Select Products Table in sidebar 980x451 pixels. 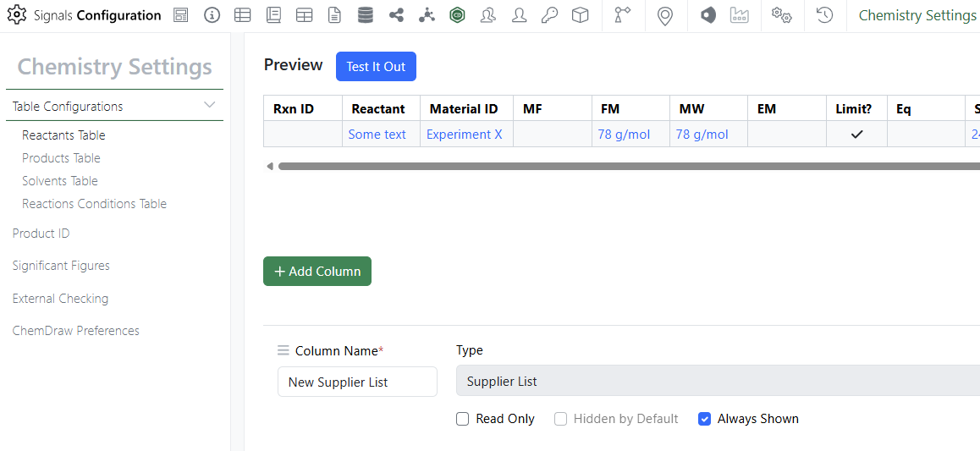[x=61, y=158]
